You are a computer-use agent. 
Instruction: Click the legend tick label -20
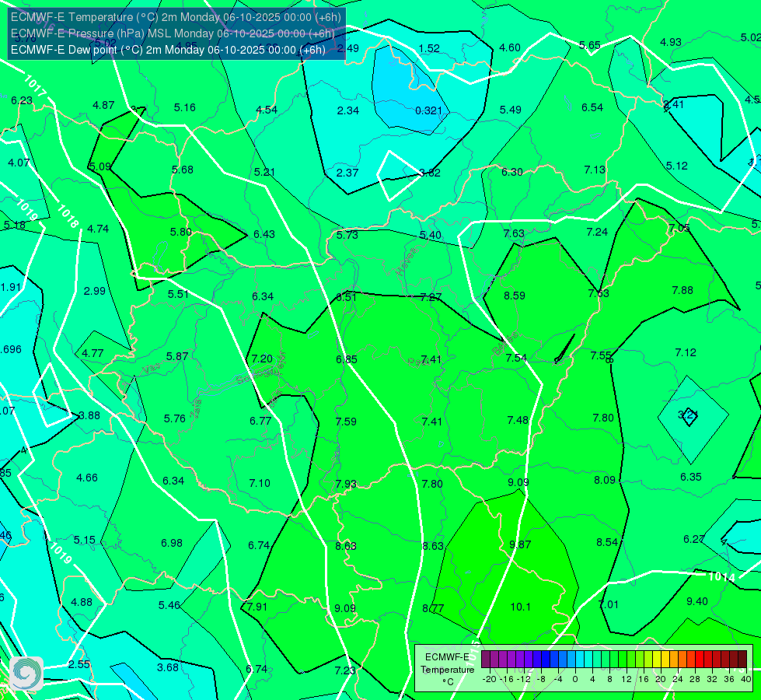pyautogui.click(x=490, y=679)
